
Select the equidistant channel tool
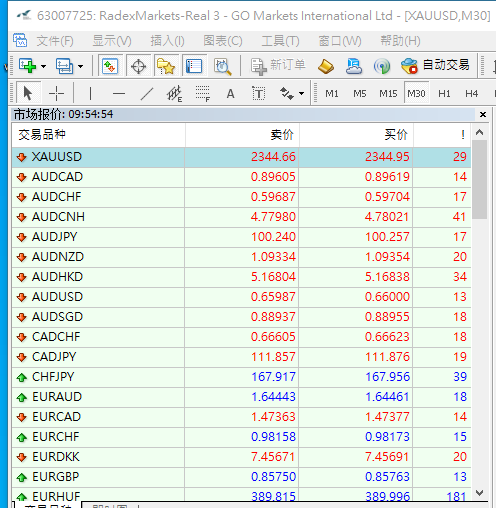click(174, 93)
